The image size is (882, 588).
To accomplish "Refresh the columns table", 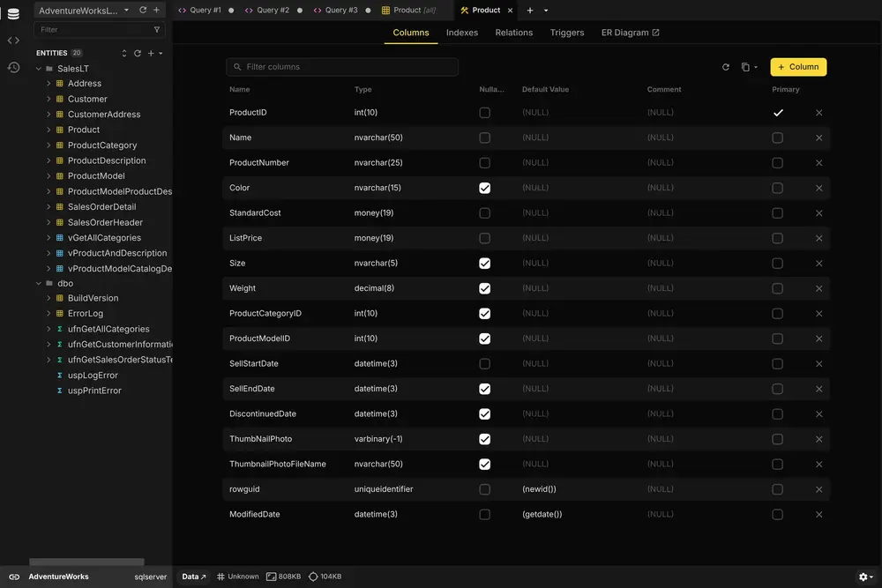I will point(726,67).
